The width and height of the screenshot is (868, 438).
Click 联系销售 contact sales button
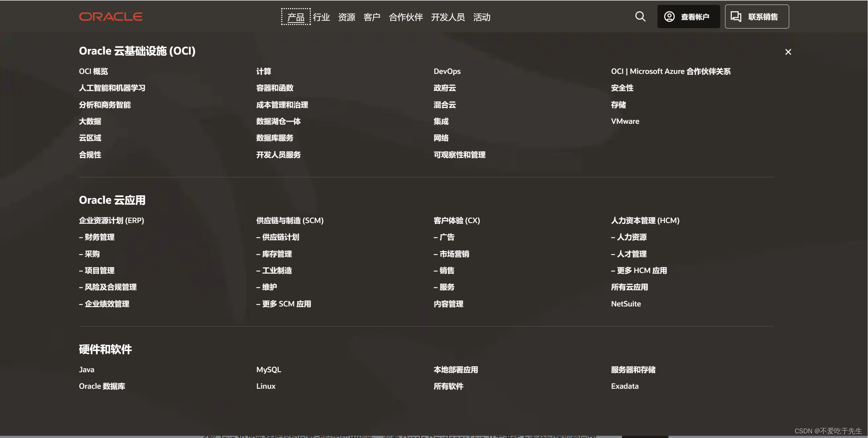(x=756, y=17)
